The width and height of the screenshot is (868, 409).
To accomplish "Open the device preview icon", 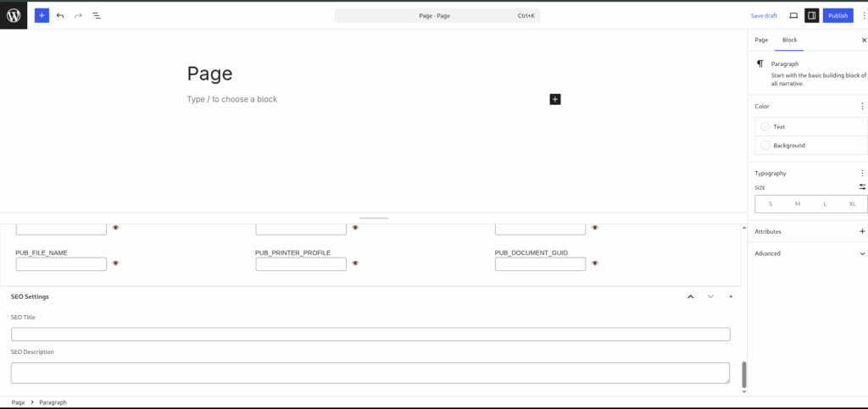I will point(793,15).
